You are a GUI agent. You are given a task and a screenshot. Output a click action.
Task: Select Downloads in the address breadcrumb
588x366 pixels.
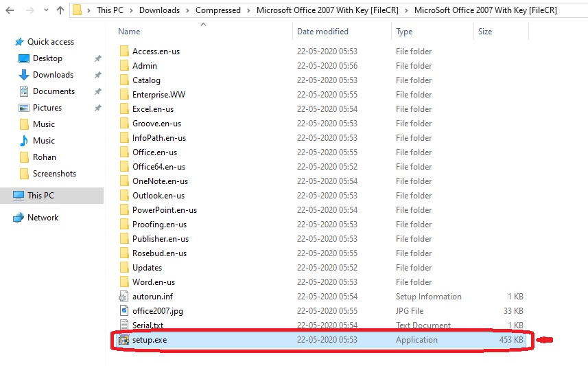159,10
